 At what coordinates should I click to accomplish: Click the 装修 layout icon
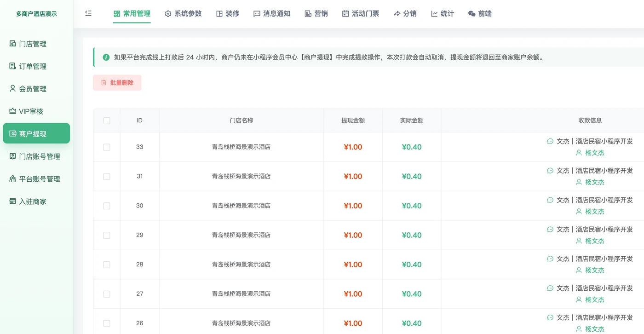pyautogui.click(x=219, y=14)
